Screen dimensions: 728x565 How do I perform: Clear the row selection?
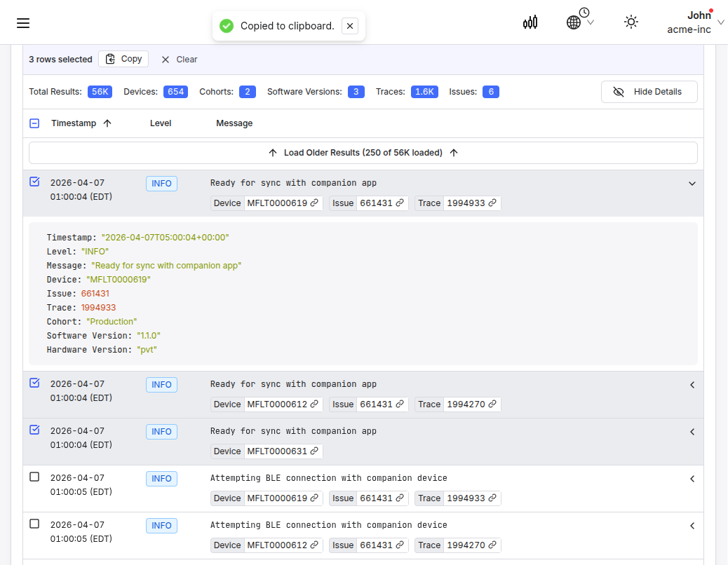tap(179, 60)
